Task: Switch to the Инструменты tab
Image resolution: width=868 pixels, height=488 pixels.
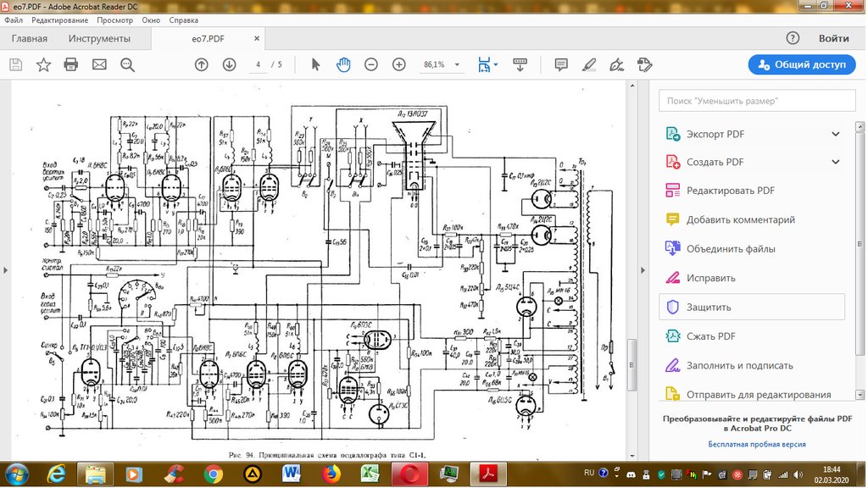Action: coord(100,39)
